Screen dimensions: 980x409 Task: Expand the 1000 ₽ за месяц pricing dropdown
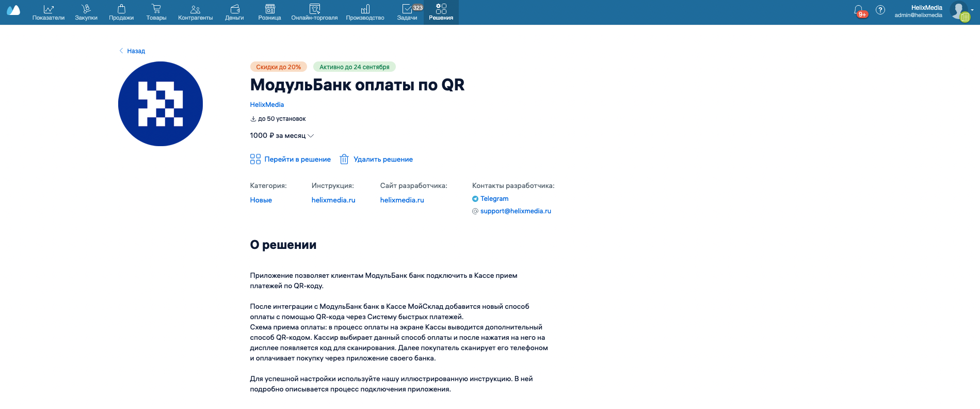282,135
